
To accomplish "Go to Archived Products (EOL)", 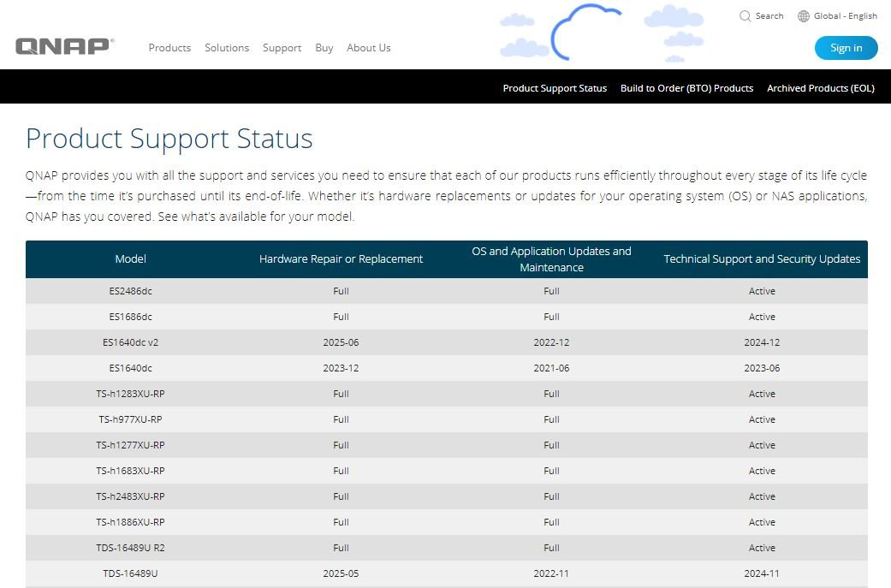I will 821,88.
